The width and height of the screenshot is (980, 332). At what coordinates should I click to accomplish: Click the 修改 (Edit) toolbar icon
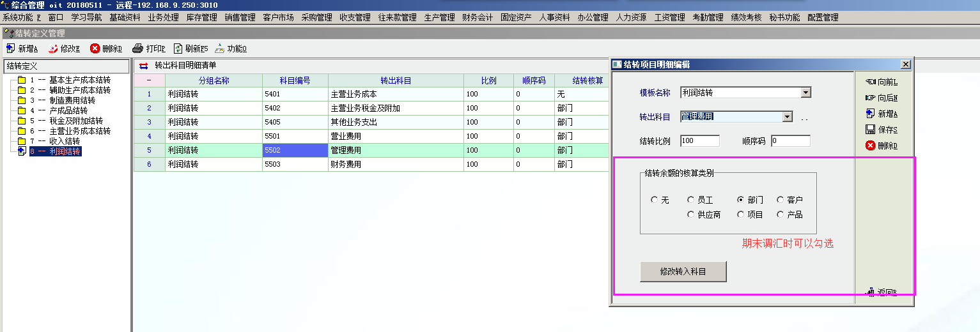point(53,49)
